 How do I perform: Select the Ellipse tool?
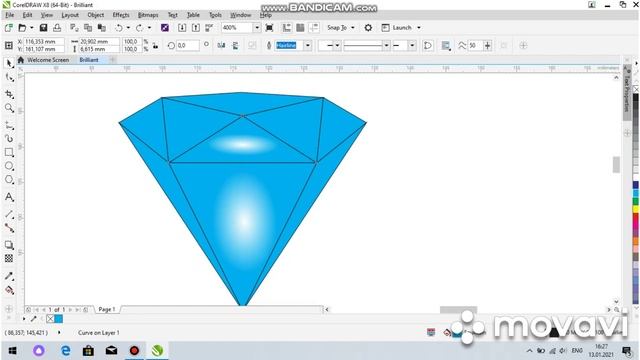click(9, 166)
